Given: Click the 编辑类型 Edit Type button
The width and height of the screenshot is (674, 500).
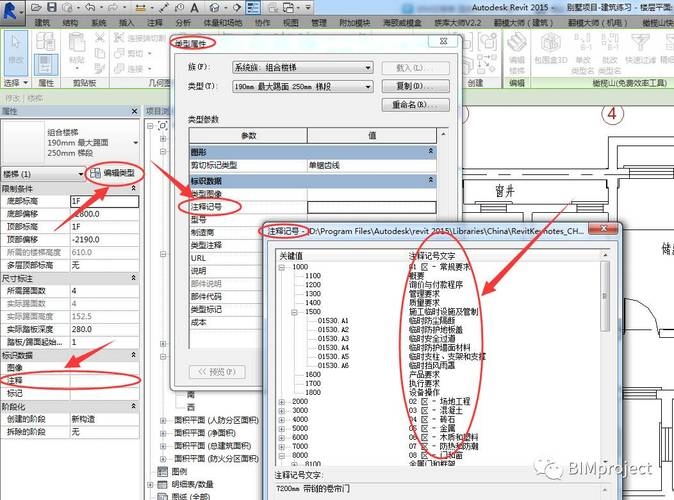Looking at the screenshot, I should (x=113, y=173).
